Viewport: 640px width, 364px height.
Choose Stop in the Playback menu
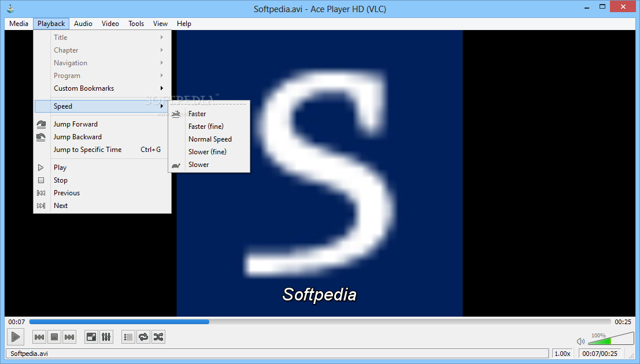102,180
